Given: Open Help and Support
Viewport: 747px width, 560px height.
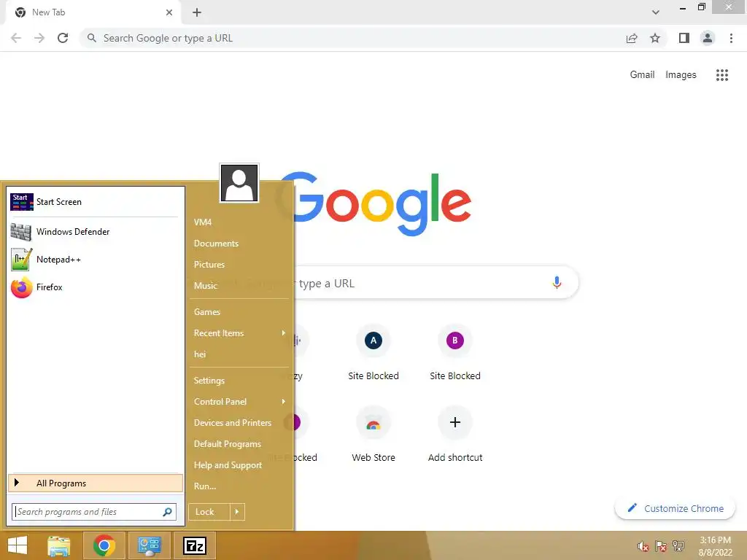Looking at the screenshot, I should 239,465.
